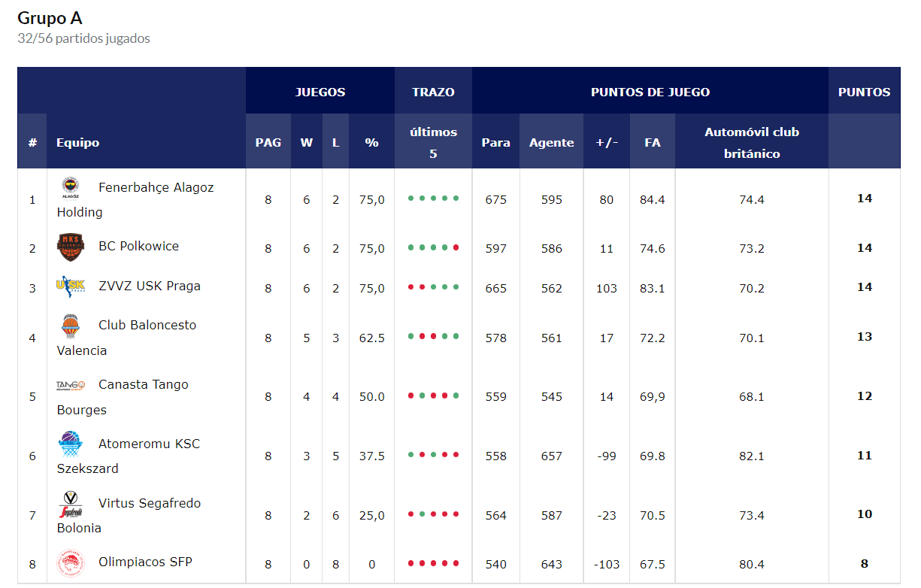
Task: Click the ZVVZ USK Praga logo
Action: pos(71,286)
